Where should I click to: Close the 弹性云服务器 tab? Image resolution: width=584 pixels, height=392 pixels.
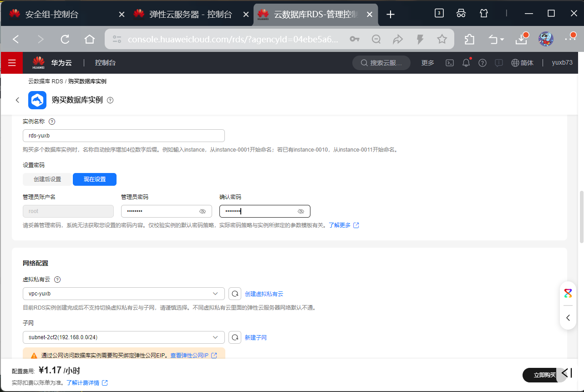pos(246,15)
